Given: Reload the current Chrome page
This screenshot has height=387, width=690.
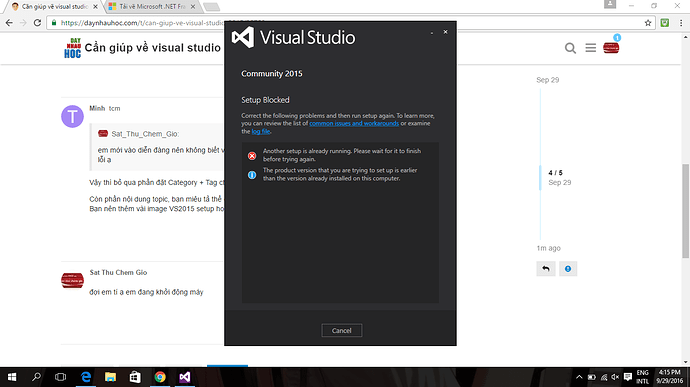Looking at the screenshot, I should [37, 22].
